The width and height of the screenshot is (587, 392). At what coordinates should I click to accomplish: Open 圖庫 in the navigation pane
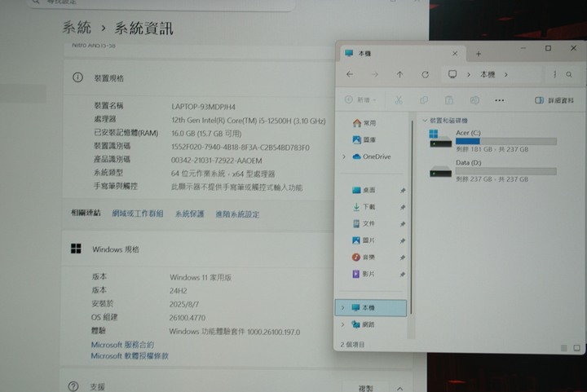point(364,139)
